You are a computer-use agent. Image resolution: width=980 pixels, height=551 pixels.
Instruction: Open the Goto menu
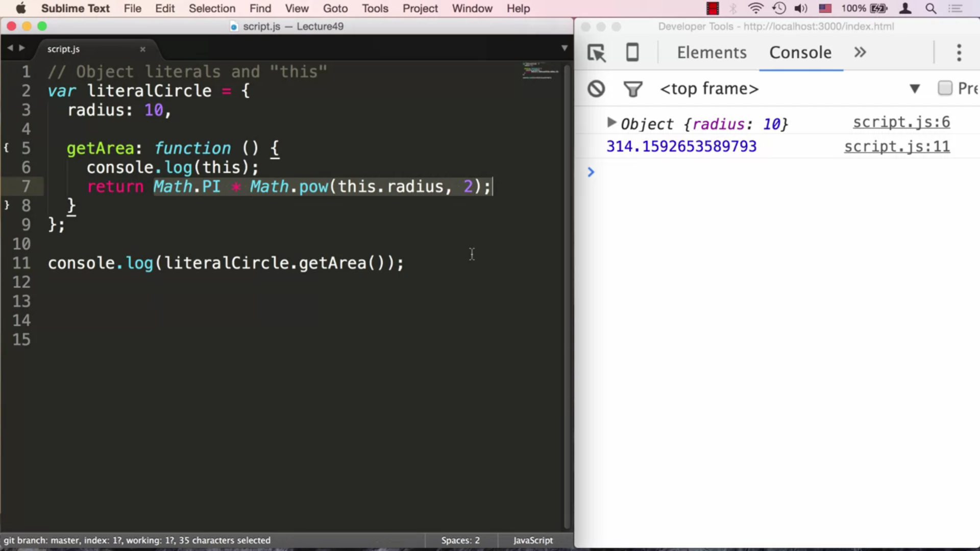tap(335, 8)
